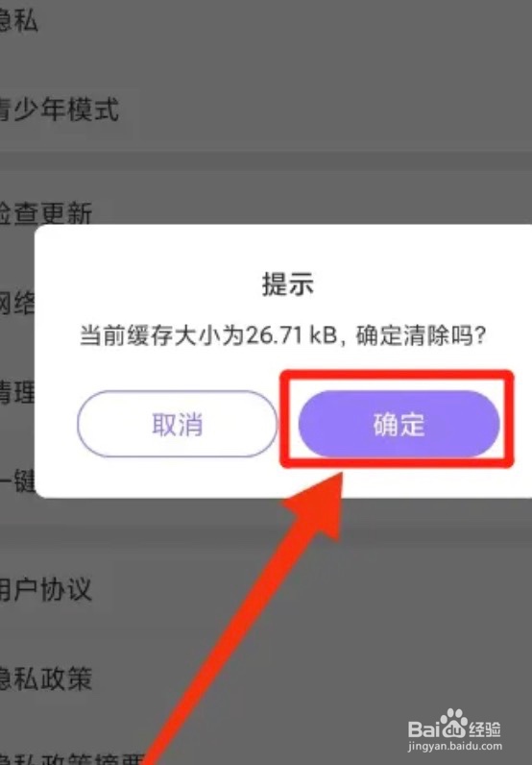Open the 隐私政策 entry
Viewport: 532px width, 765px height.
click(46, 679)
